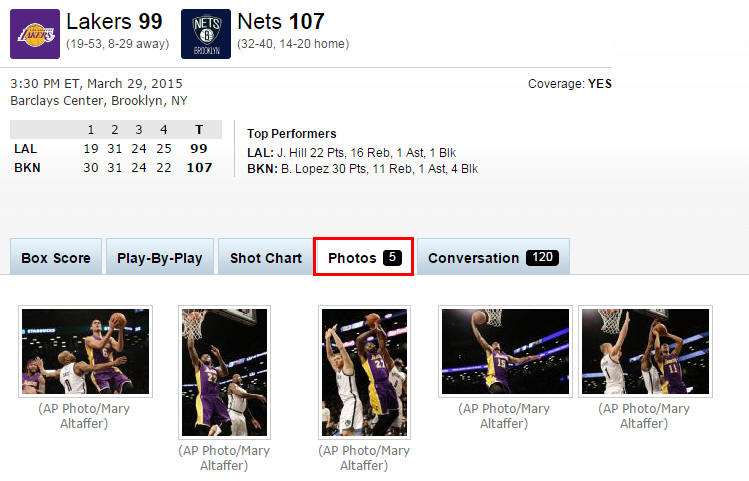
Task: Open first photo of layup over defender
Action: [86, 352]
